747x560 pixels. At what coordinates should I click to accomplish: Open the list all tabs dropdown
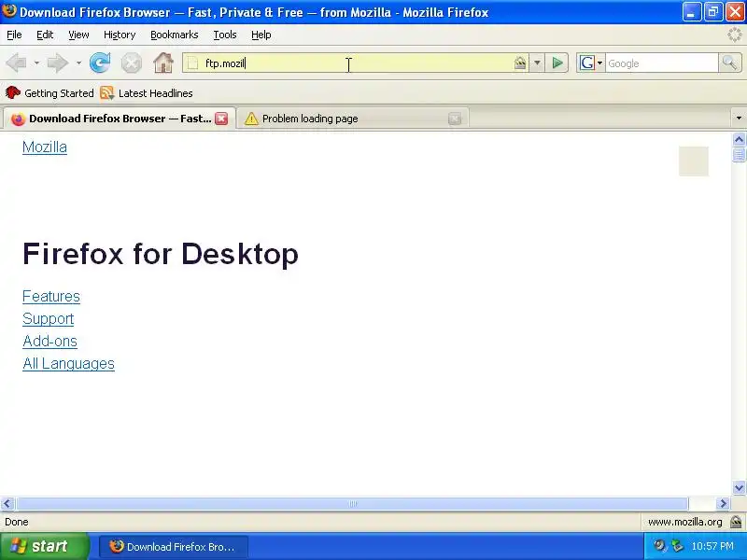(x=739, y=118)
